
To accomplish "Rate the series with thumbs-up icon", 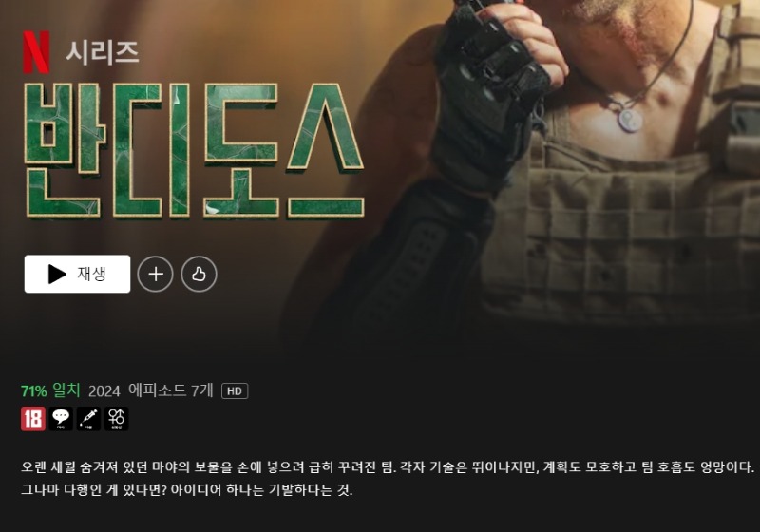I will pyautogui.click(x=199, y=275).
